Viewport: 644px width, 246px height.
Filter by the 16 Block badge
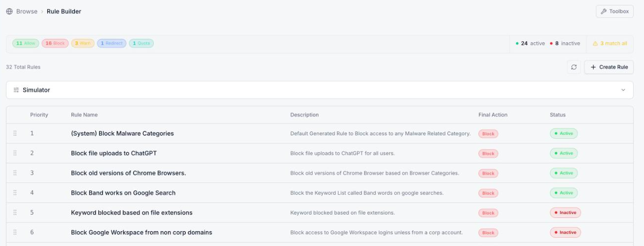coord(55,43)
